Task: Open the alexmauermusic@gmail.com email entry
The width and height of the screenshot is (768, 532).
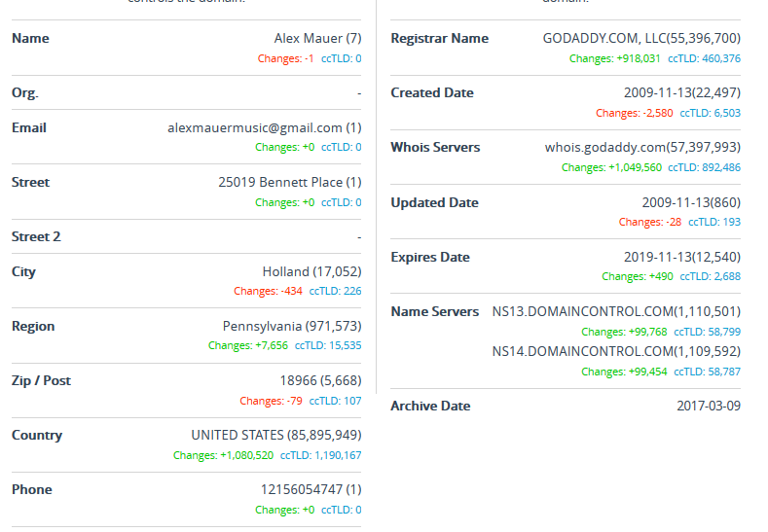Action: coord(265,127)
